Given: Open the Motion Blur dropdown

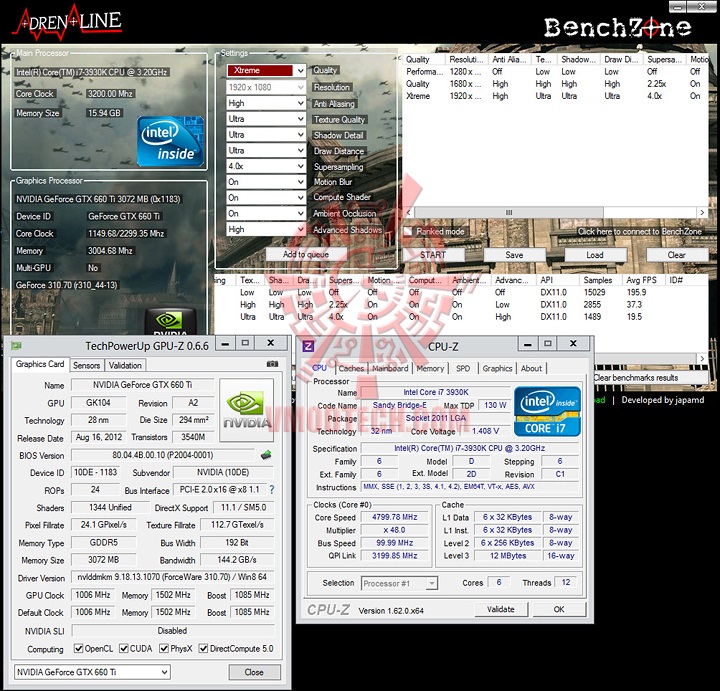Looking at the screenshot, I should pyautogui.click(x=266, y=182).
